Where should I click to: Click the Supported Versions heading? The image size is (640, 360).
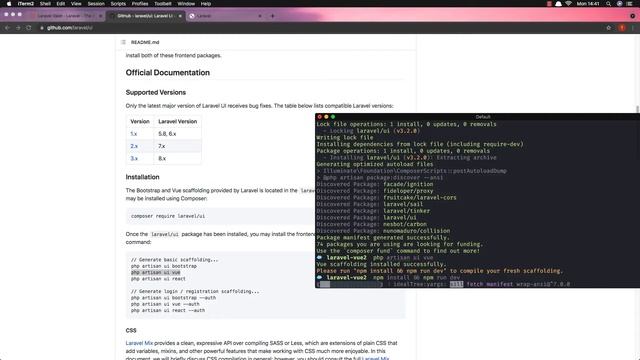coord(156,92)
